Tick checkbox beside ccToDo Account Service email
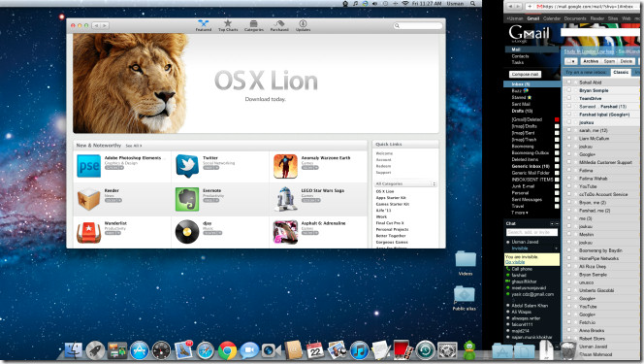Image resolution: width=644 pixels, height=364 pixels. tap(569, 194)
